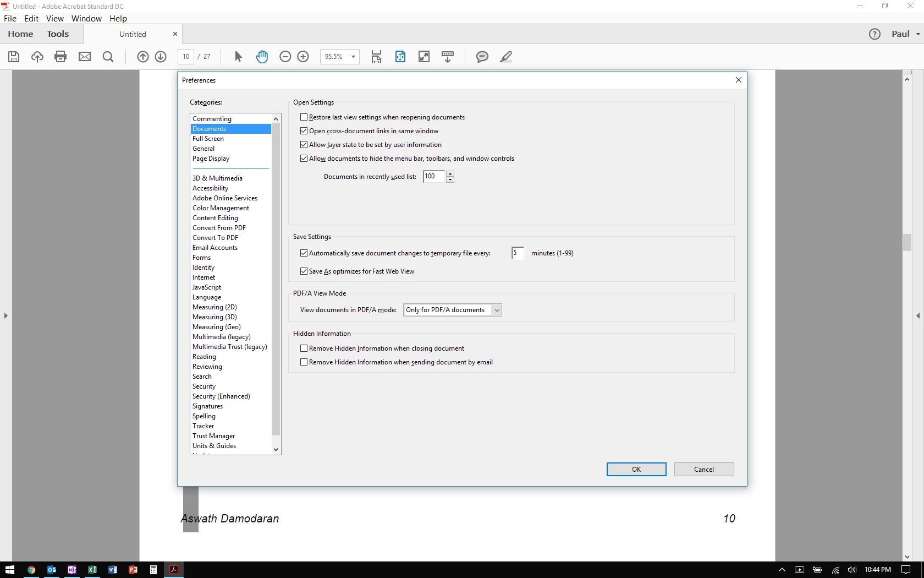This screenshot has width=924, height=578.
Task: Activate the Hand pan tool
Action: click(x=262, y=57)
